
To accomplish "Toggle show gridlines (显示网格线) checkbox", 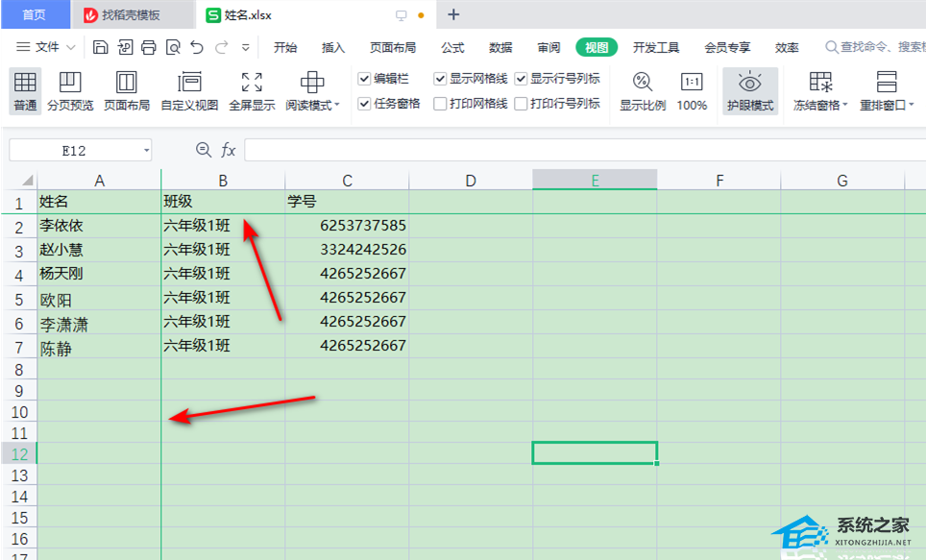I will pos(441,79).
